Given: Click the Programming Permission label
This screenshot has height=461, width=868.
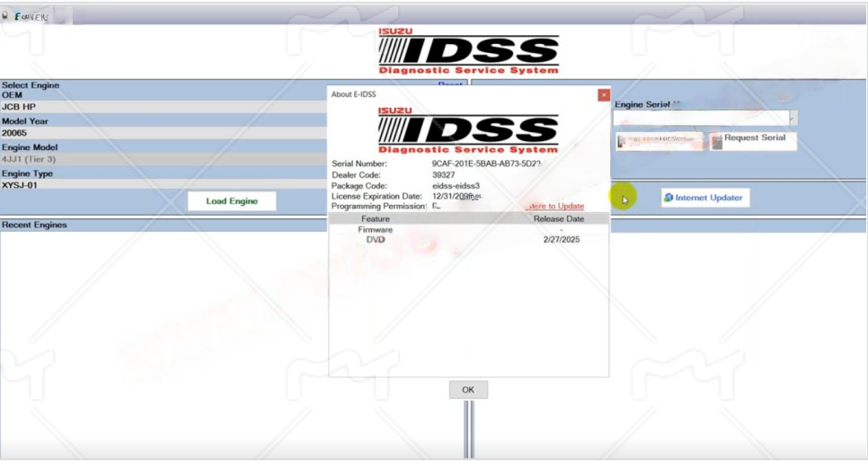Looking at the screenshot, I should pos(379,206).
